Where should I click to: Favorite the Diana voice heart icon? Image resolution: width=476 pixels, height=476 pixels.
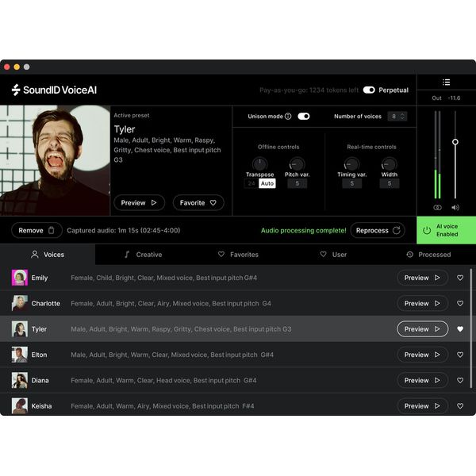[x=460, y=380]
